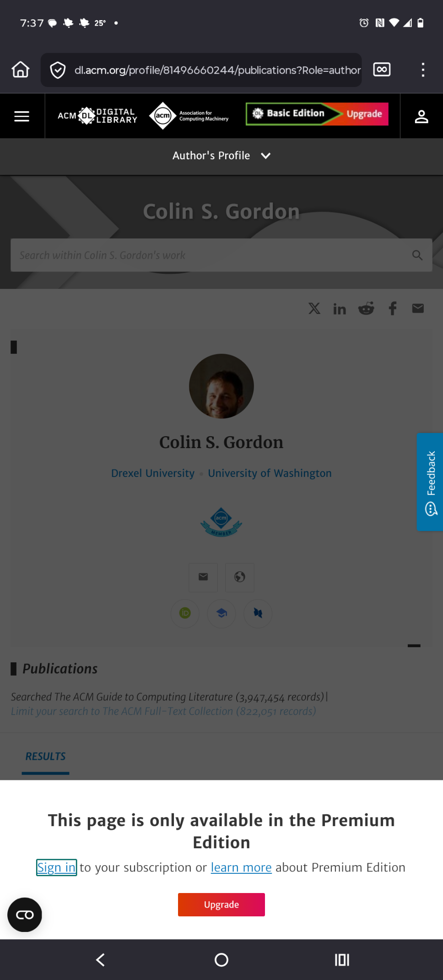
Task: Open author's website globe icon
Action: [240, 577]
